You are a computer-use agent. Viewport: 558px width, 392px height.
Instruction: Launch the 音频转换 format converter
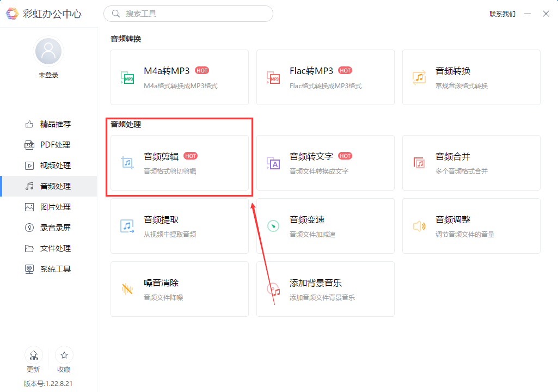(x=471, y=77)
